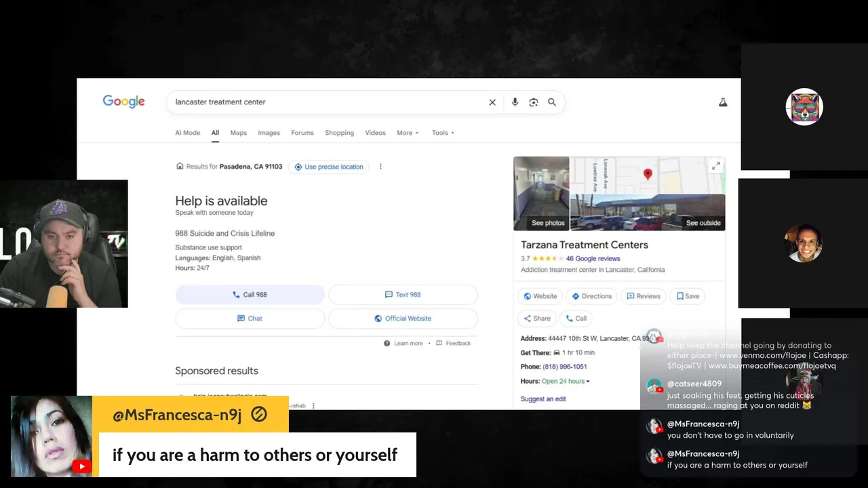Open the See photos thumbnail
The image size is (868, 488).
click(x=541, y=194)
